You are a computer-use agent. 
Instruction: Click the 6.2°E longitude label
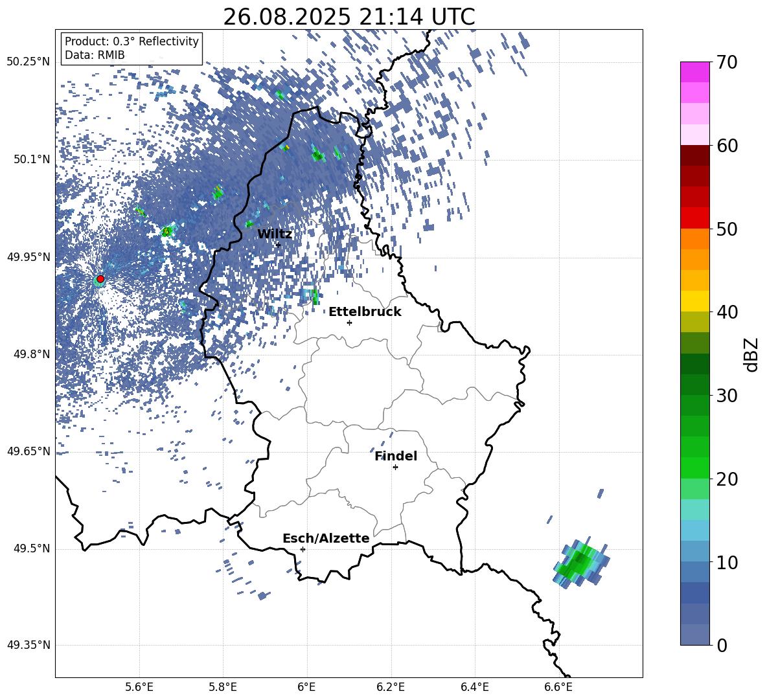pyautogui.click(x=391, y=687)
